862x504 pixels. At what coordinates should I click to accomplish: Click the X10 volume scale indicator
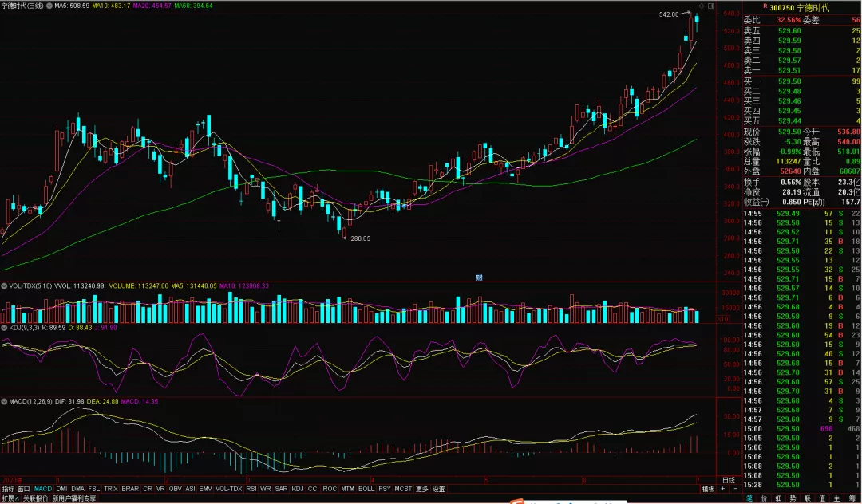click(x=724, y=319)
